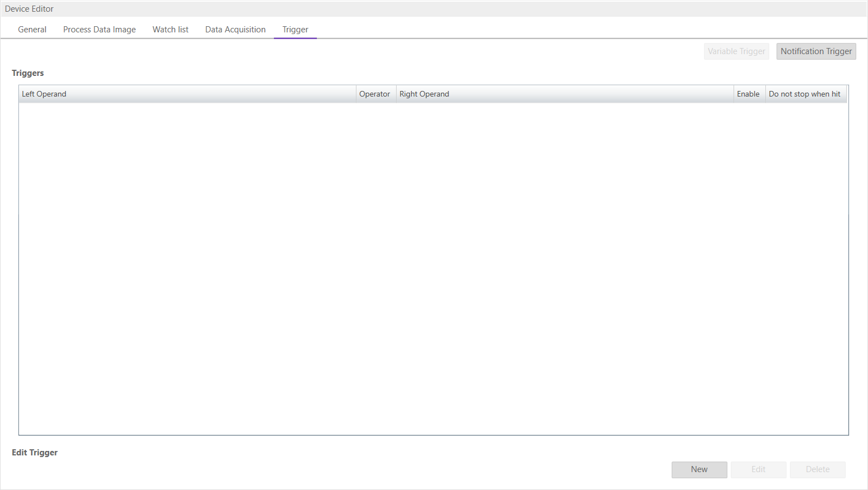868x490 pixels.
Task: Click the Triggers section heading
Action: 28,73
